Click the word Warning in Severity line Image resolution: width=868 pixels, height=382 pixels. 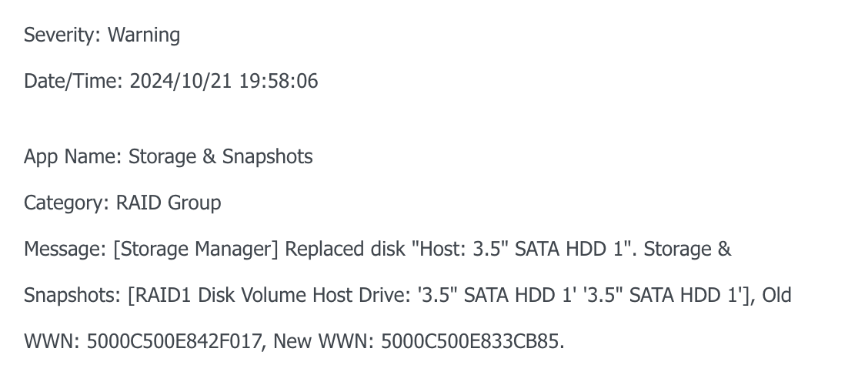(x=143, y=35)
